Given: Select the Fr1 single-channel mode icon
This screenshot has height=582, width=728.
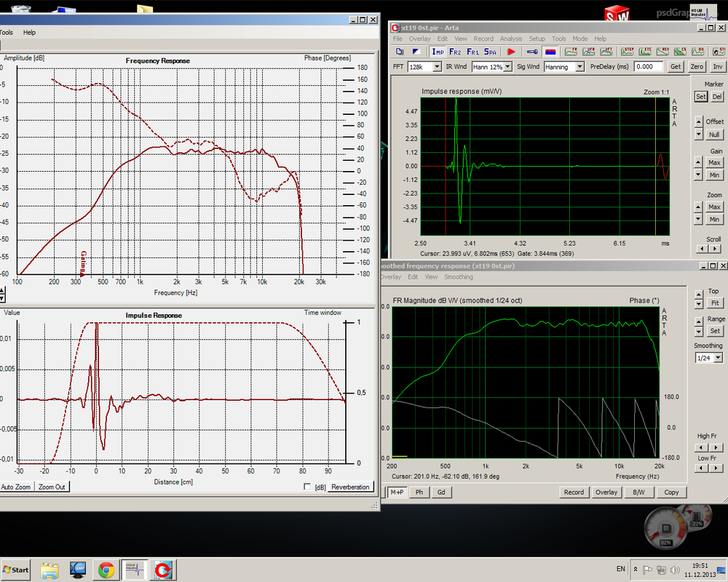Looking at the screenshot, I should click(472, 52).
